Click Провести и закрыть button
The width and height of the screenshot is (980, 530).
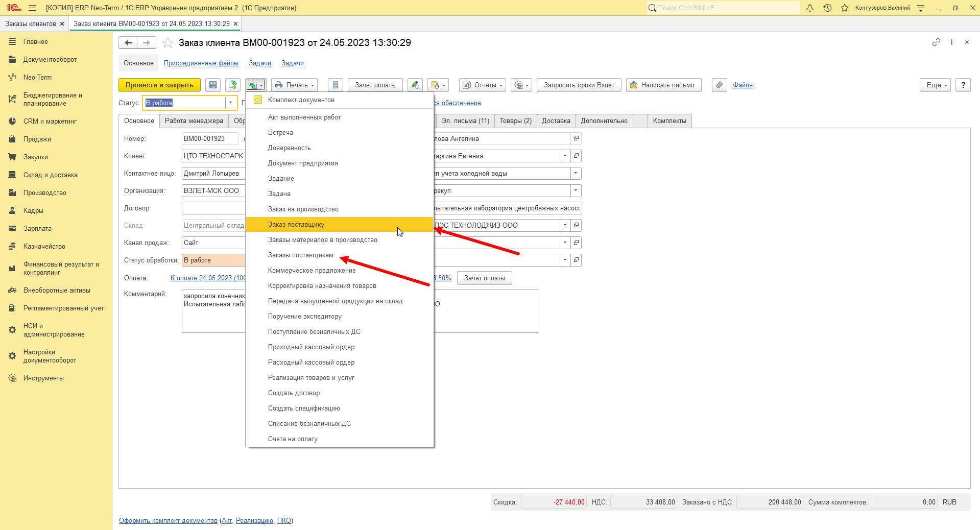tap(159, 85)
